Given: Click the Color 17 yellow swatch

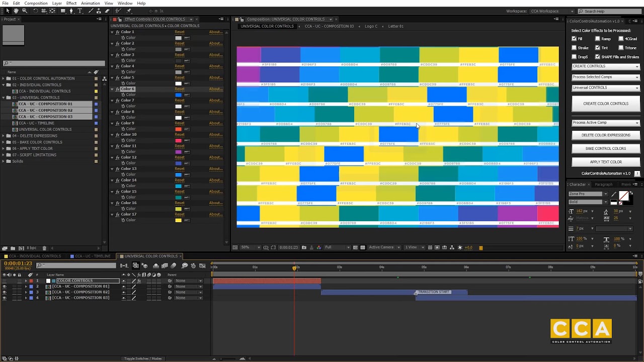Looking at the screenshot, I should (x=178, y=220).
